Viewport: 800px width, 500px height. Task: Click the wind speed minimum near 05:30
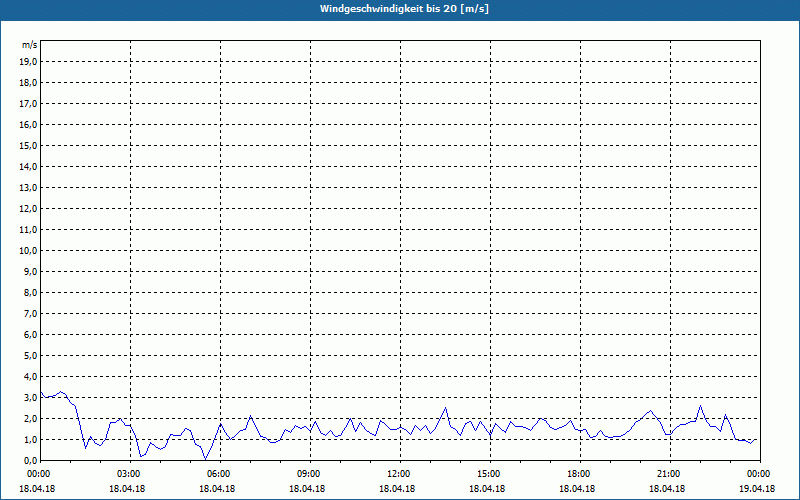pos(206,459)
